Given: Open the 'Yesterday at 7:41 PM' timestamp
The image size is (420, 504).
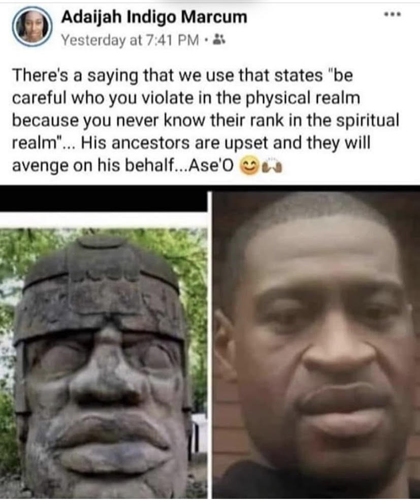Looking at the screenshot, I should tap(130, 40).
